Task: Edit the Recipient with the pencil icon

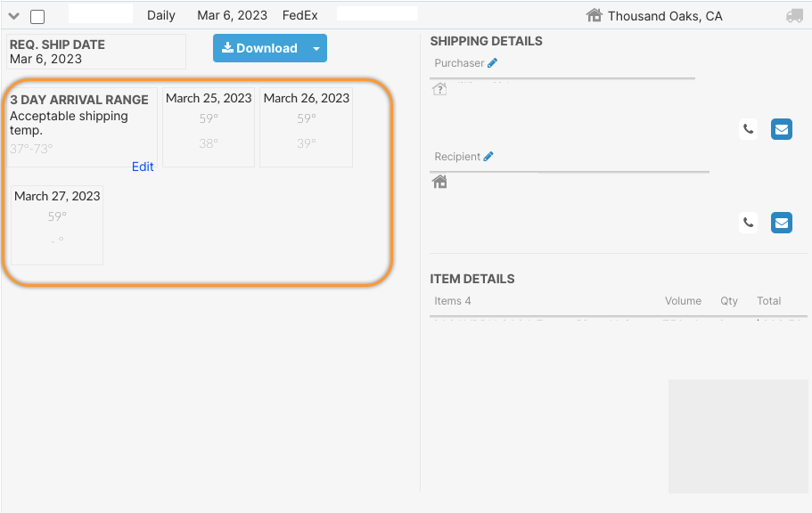Action: coord(488,157)
